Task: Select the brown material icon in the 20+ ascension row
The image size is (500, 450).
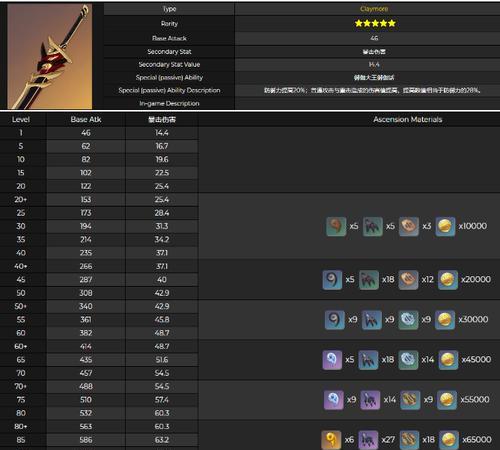Action: tap(336, 226)
